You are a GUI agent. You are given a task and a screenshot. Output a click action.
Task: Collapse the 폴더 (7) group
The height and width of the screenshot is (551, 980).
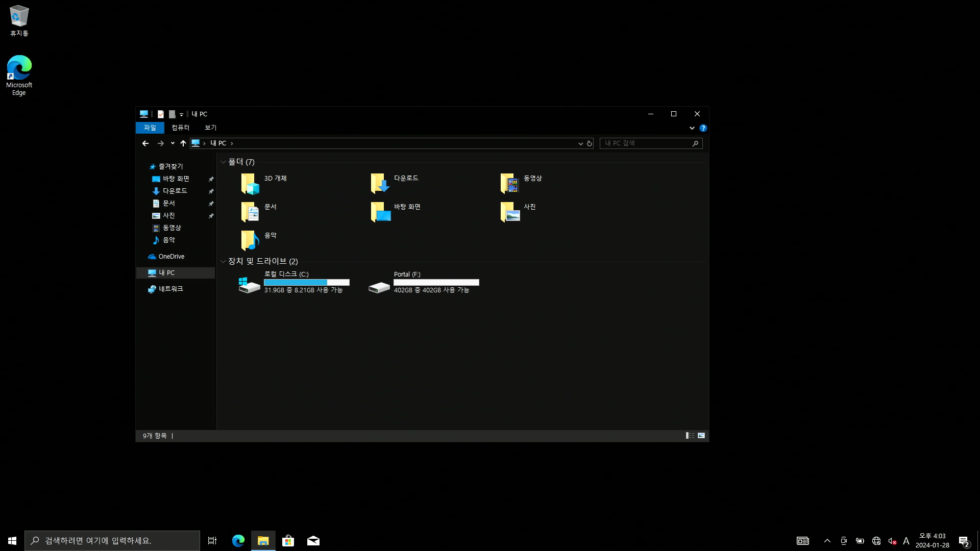(x=223, y=162)
